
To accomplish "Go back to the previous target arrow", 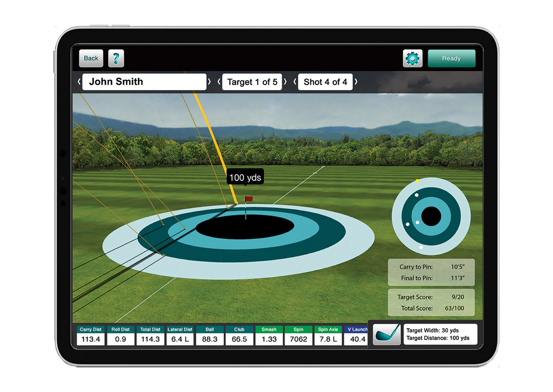I will (x=219, y=82).
